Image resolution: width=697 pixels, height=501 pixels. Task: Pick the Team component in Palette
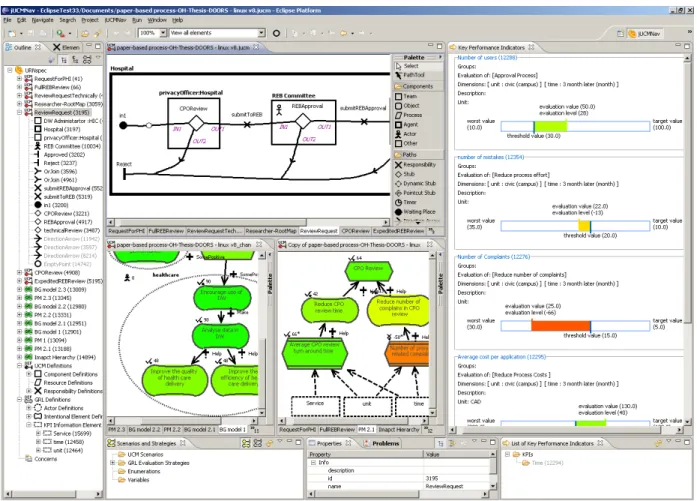click(x=410, y=96)
